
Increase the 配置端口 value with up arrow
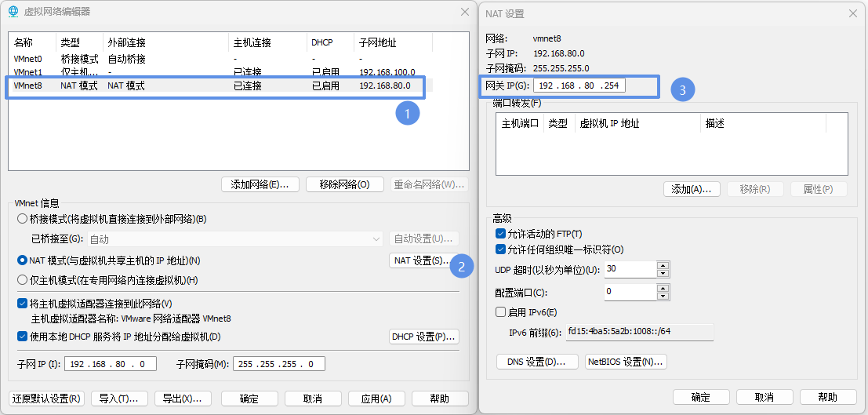(663, 288)
